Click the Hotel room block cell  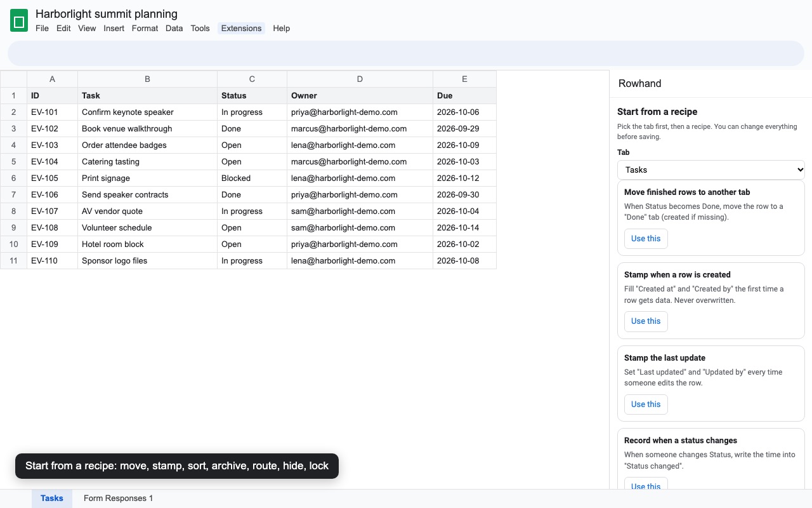click(147, 244)
